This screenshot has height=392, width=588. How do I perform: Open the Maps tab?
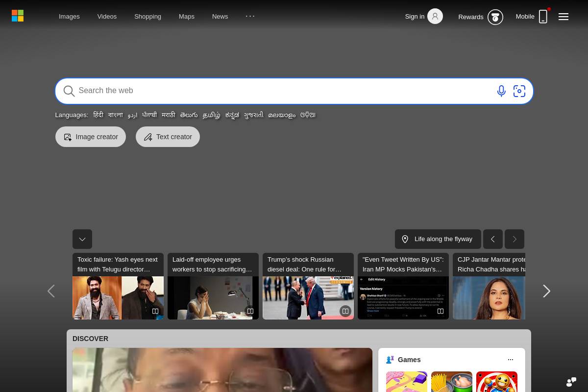point(187,16)
